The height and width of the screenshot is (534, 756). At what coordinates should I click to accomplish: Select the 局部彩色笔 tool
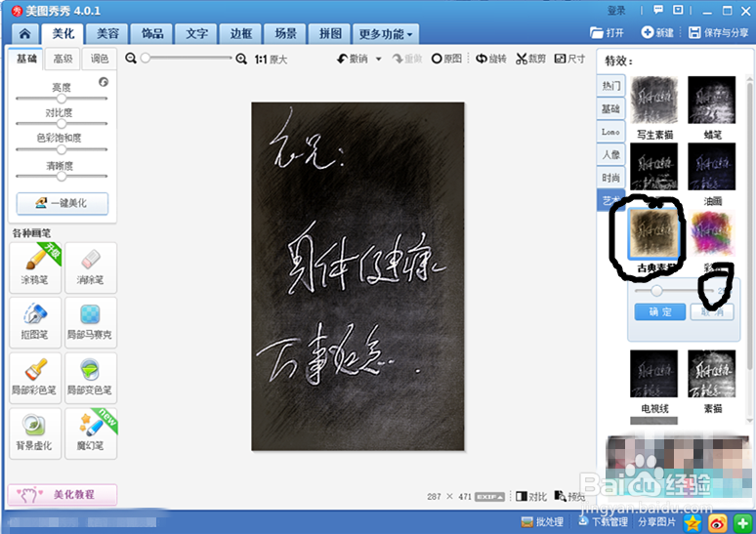(35, 378)
